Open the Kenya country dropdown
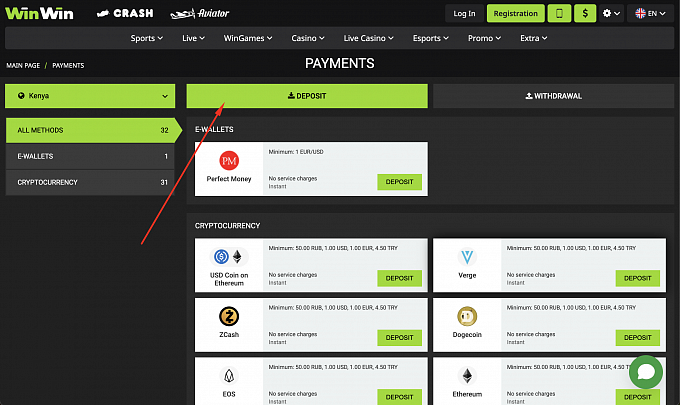 [90, 96]
